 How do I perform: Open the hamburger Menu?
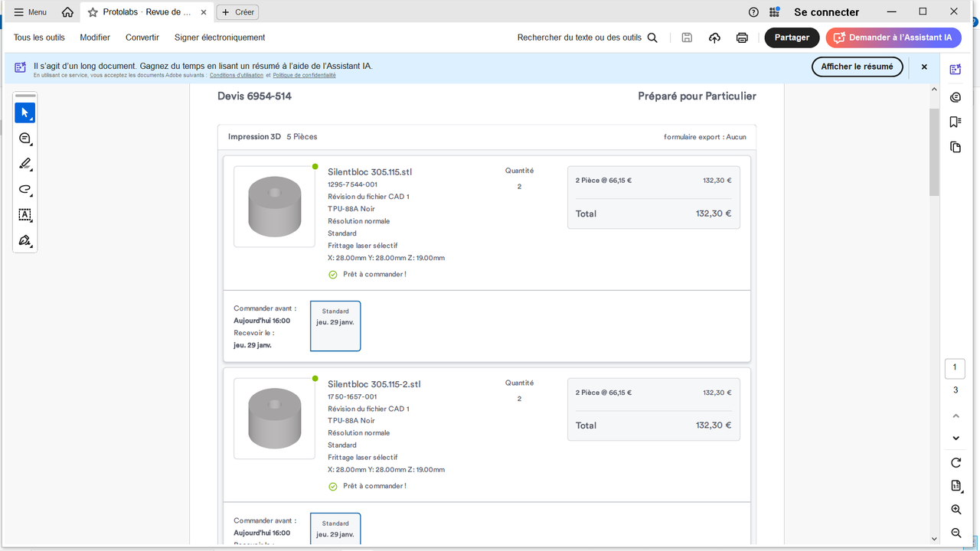click(x=30, y=12)
